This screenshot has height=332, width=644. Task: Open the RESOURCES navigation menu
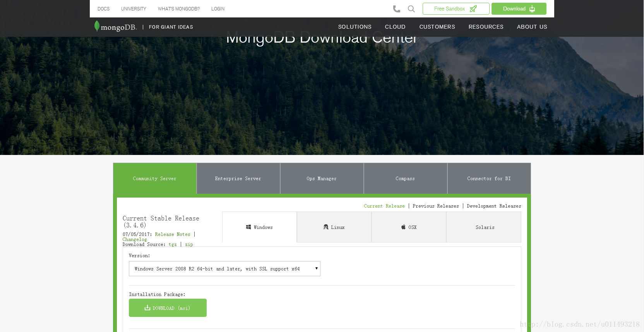[486, 27]
